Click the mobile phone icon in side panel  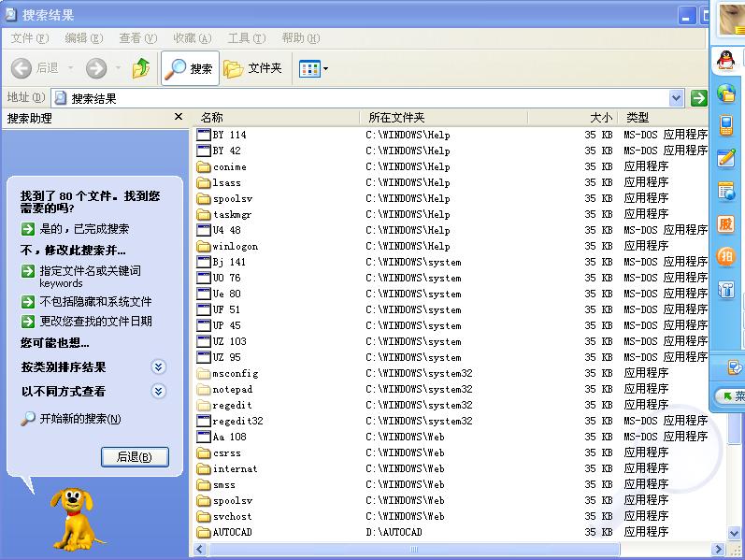tap(726, 125)
